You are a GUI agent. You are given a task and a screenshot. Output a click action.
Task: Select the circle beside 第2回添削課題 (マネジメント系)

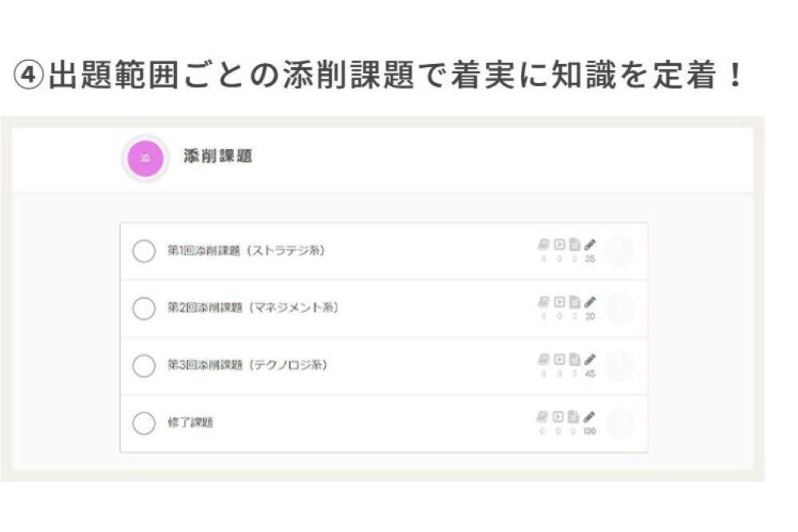click(x=144, y=309)
